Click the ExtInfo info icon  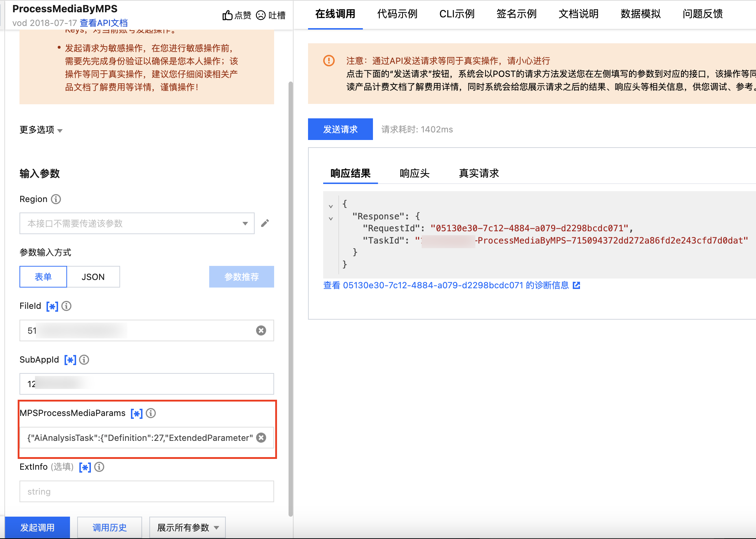tap(99, 467)
